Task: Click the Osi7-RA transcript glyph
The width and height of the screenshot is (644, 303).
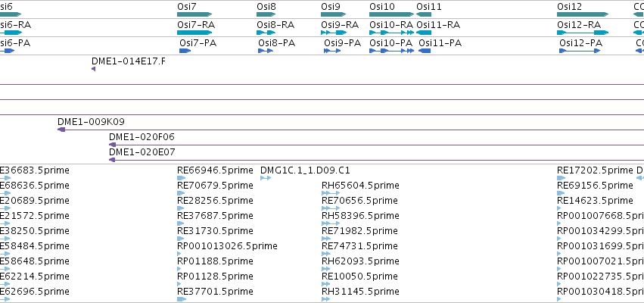Action: pyautogui.click(x=194, y=33)
